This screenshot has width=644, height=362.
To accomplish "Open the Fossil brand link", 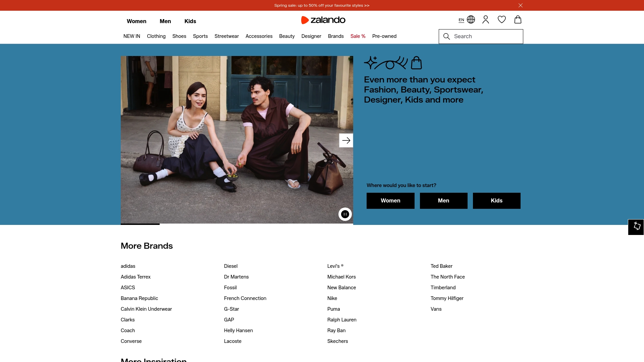I will coord(230,288).
